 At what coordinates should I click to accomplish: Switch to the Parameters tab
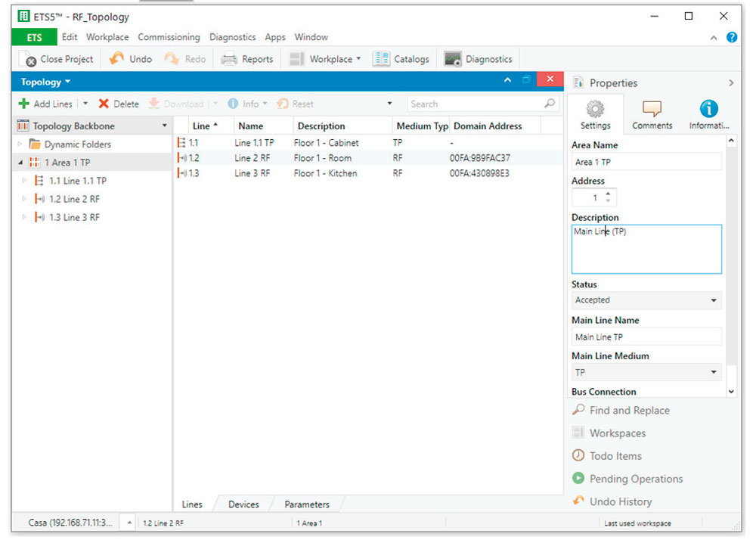tap(307, 504)
